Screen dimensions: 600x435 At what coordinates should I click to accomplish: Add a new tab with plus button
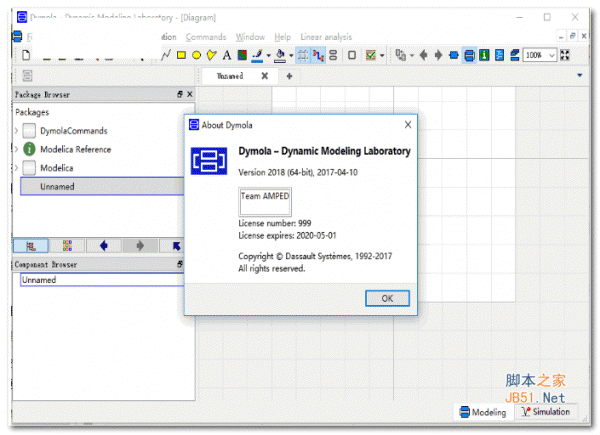click(290, 76)
